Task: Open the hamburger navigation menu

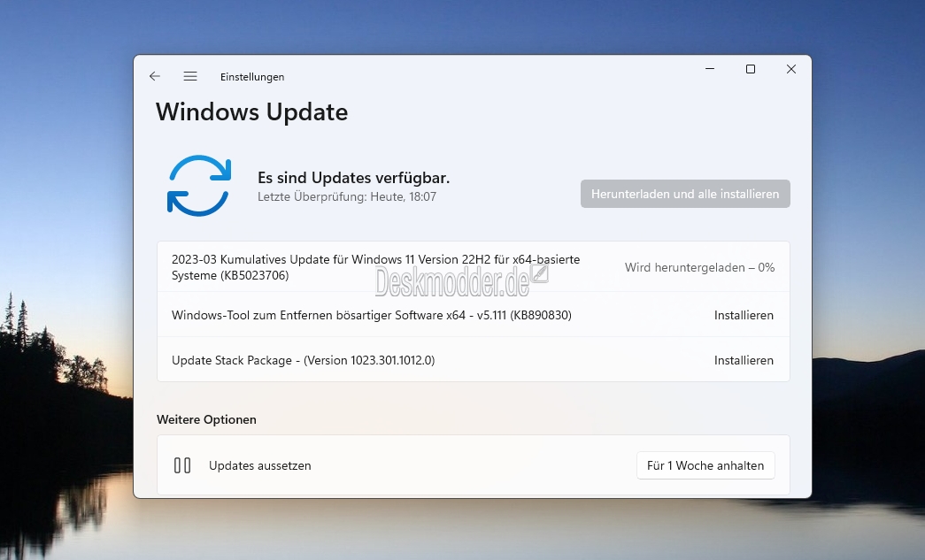Action: [x=190, y=76]
